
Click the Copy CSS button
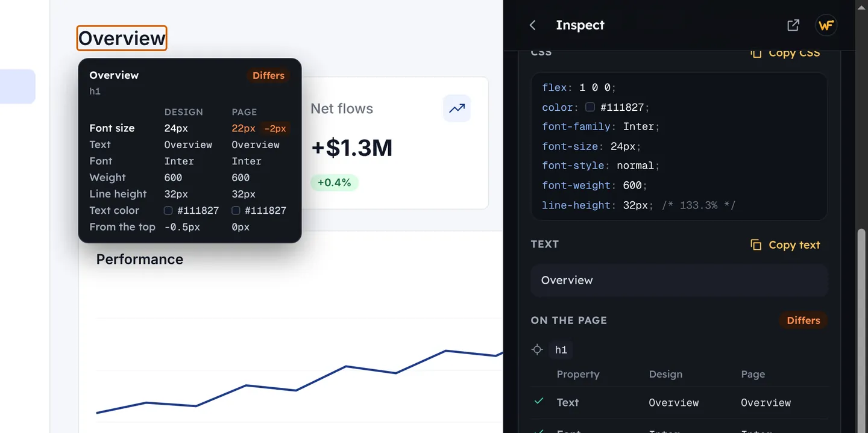point(785,53)
